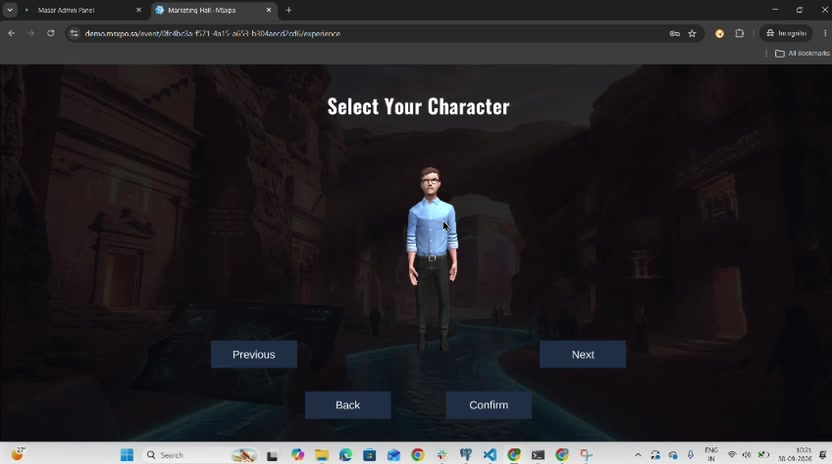This screenshot has height=464, width=832.
Task: Click the taskbar Search box
Action: tap(200, 455)
